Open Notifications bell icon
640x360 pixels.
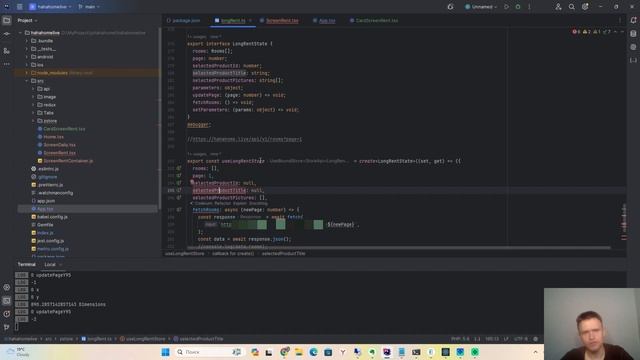point(633,20)
